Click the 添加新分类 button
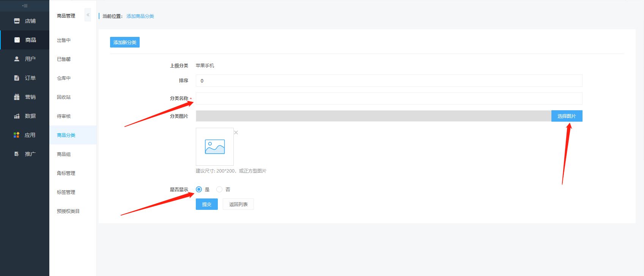This screenshot has height=276, width=644. [x=125, y=42]
